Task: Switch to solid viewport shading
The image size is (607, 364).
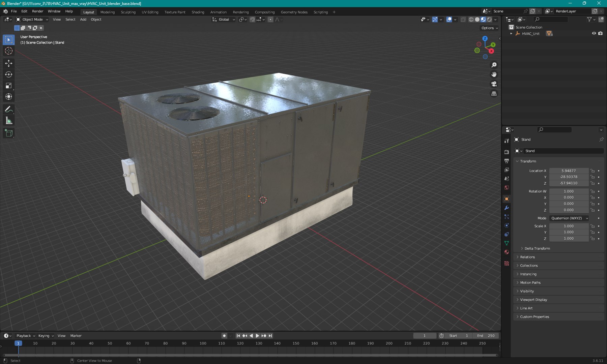Action: click(477, 20)
